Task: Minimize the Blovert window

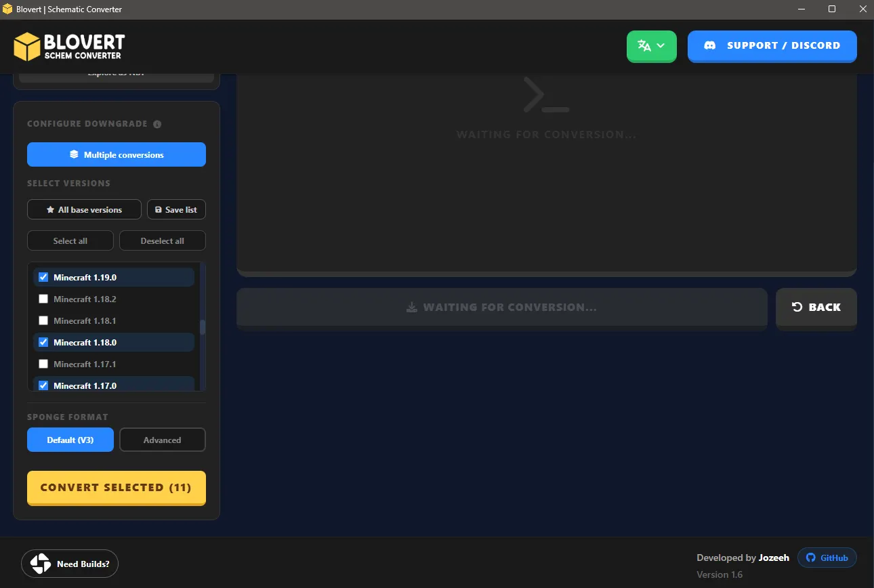Action: (802, 9)
